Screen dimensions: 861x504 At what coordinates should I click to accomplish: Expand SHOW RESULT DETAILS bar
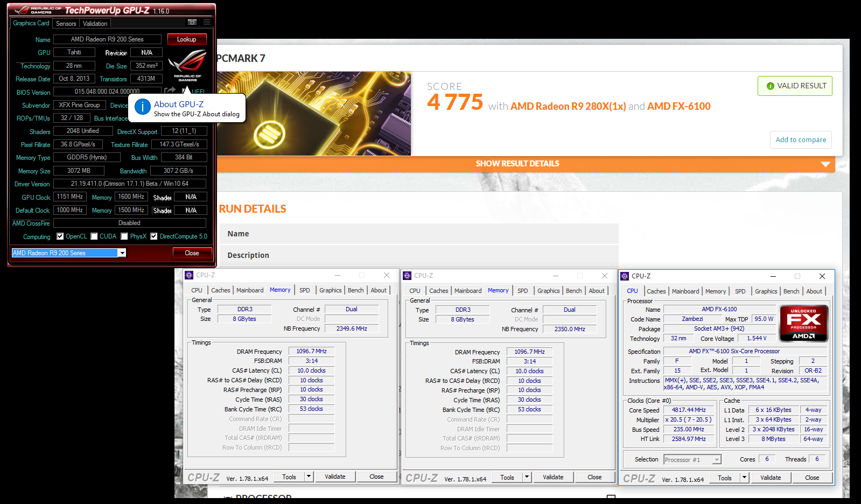517,164
